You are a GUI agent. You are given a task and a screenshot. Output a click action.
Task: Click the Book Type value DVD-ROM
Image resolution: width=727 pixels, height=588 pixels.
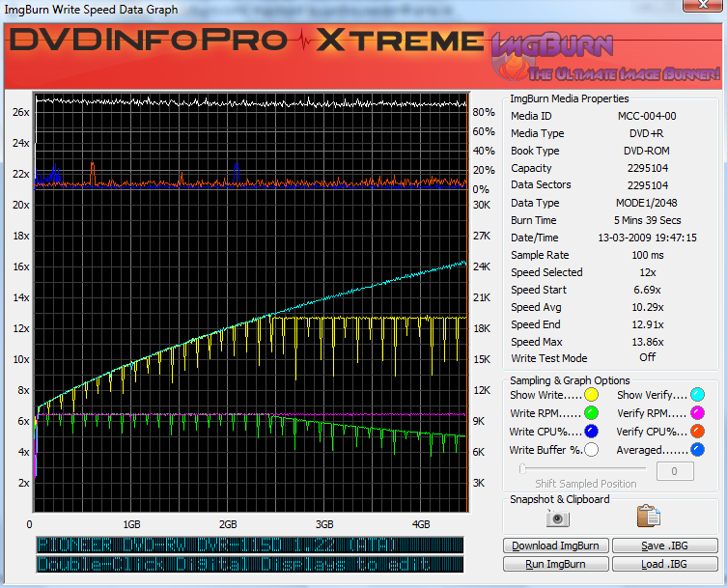(647, 151)
